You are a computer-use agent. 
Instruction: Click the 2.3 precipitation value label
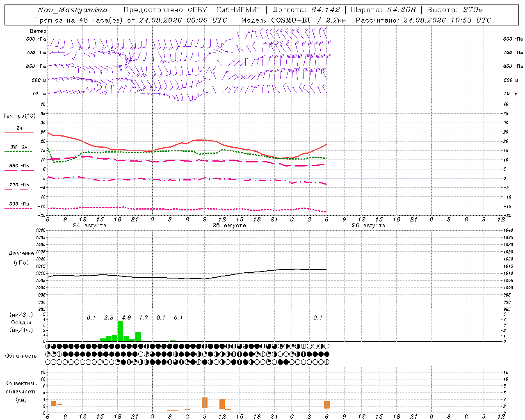(x=109, y=317)
